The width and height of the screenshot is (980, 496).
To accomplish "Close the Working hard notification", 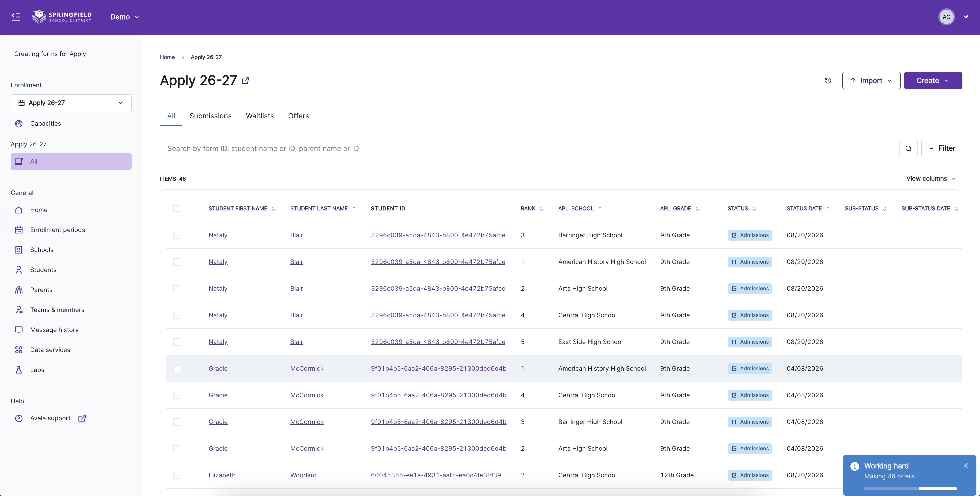I will 966,466.
